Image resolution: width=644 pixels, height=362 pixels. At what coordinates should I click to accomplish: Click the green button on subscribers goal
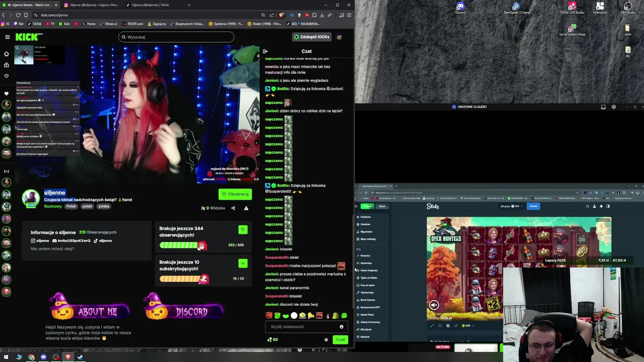243,263
